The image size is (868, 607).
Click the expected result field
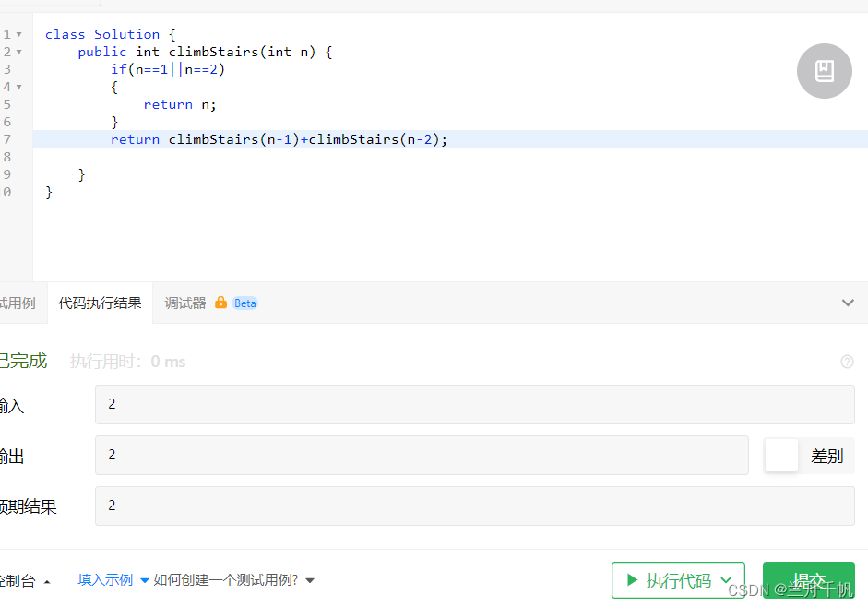click(x=474, y=506)
